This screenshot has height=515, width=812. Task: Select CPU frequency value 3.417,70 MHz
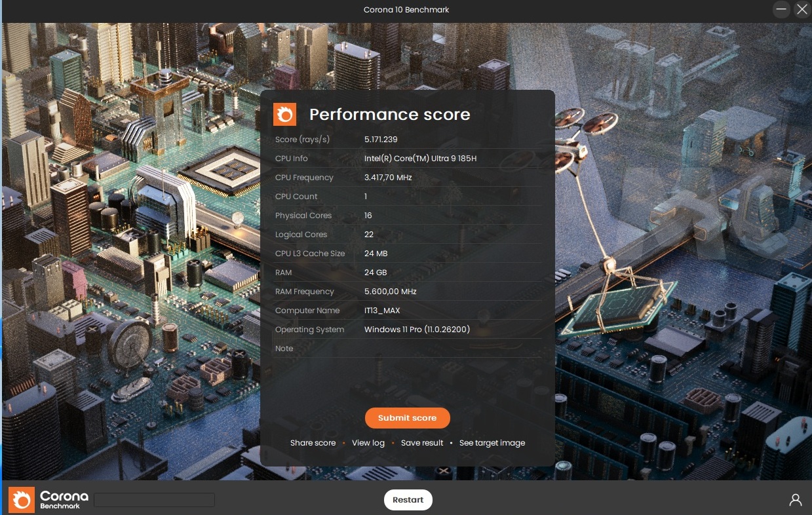[x=388, y=178]
